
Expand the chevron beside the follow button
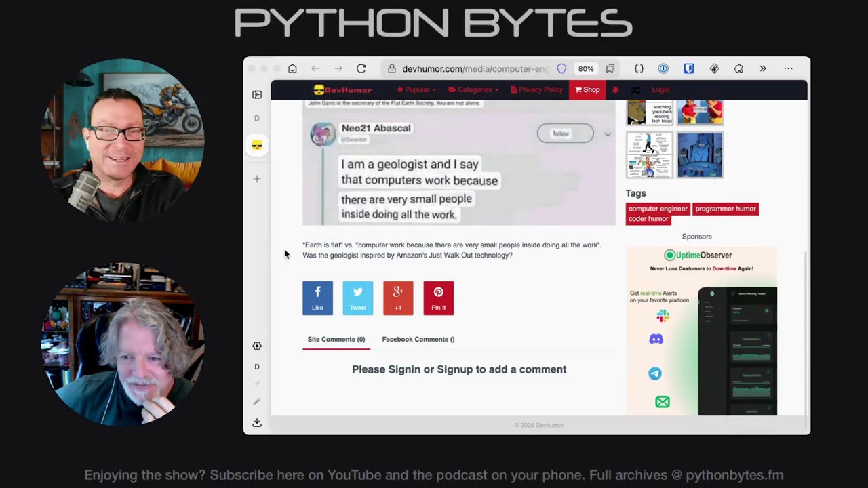pos(607,134)
